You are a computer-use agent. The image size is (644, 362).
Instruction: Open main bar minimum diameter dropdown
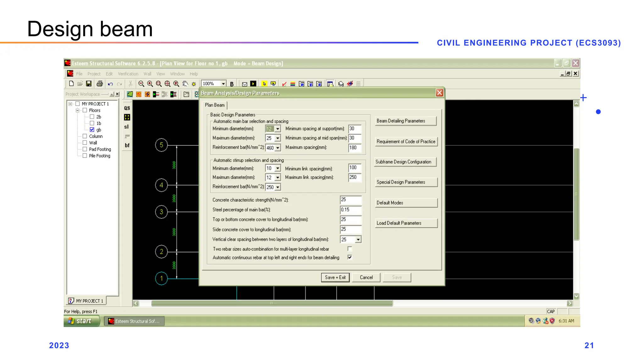[x=278, y=129]
